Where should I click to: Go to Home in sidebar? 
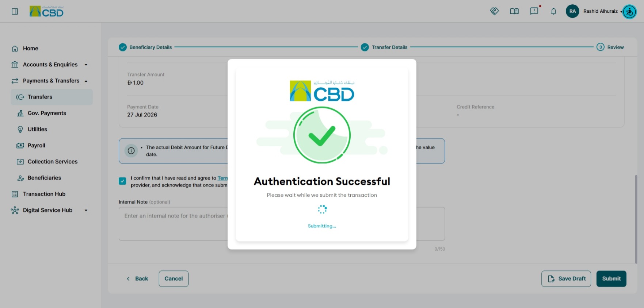pyautogui.click(x=31, y=49)
